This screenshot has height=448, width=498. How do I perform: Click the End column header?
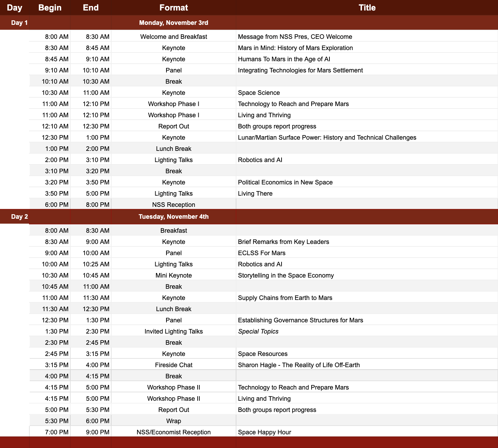tap(91, 8)
